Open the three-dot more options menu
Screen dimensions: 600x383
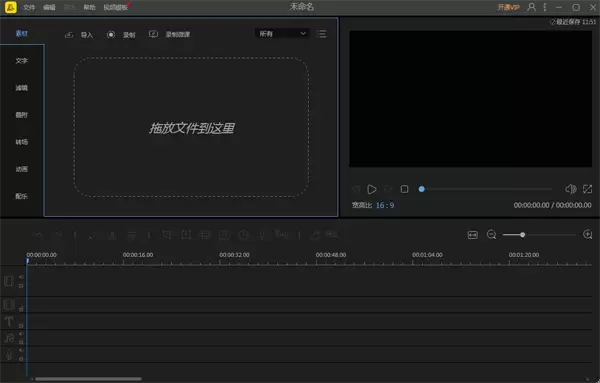click(x=545, y=7)
